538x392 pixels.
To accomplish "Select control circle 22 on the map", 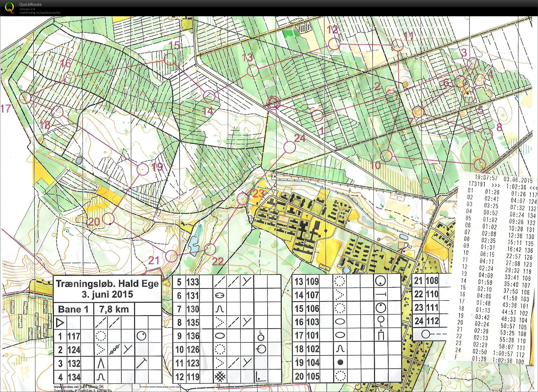I will coord(210,249).
